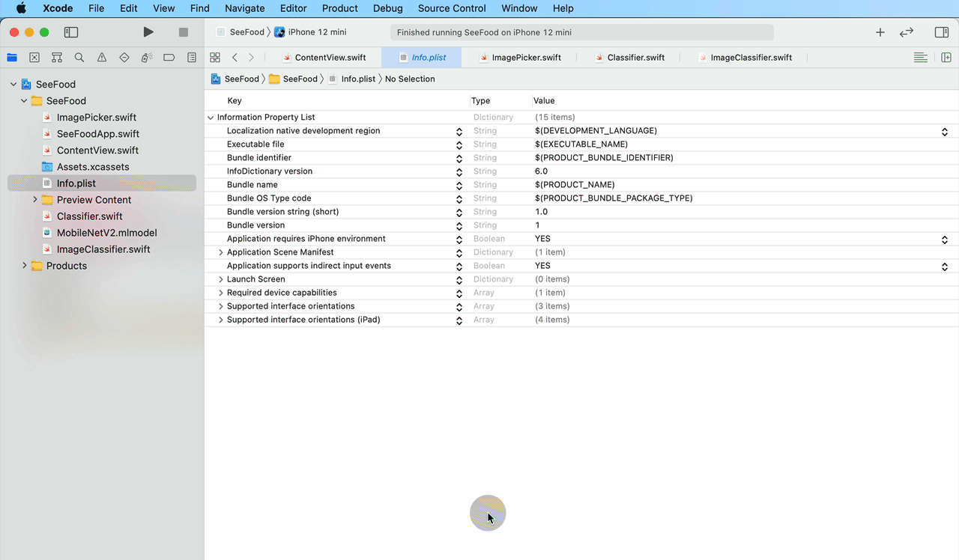
Task: Click the Run (play) button
Action: tap(148, 32)
